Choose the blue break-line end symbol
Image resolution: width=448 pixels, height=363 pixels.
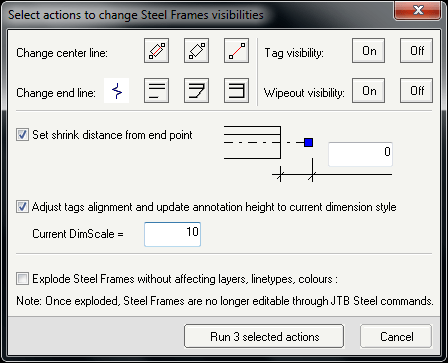(x=117, y=91)
